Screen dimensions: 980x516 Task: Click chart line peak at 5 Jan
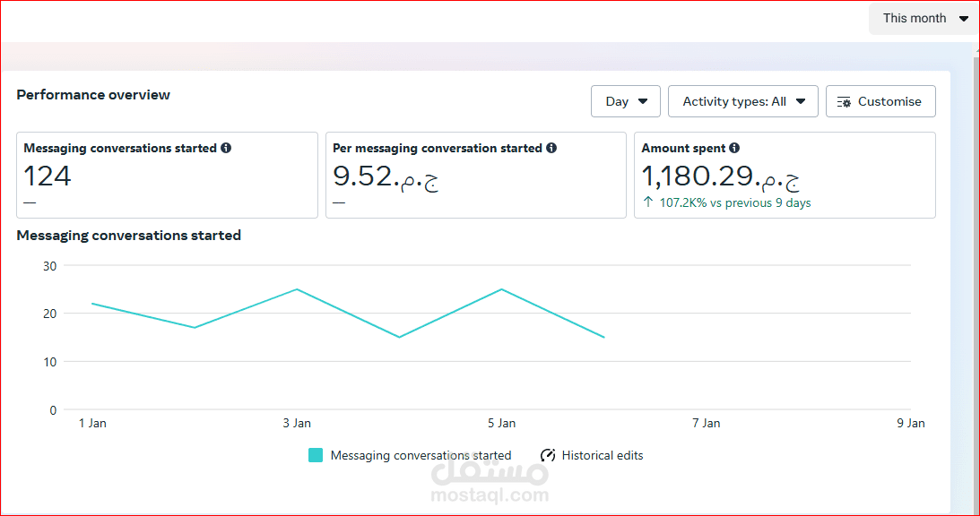pyautogui.click(x=501, y=289)
